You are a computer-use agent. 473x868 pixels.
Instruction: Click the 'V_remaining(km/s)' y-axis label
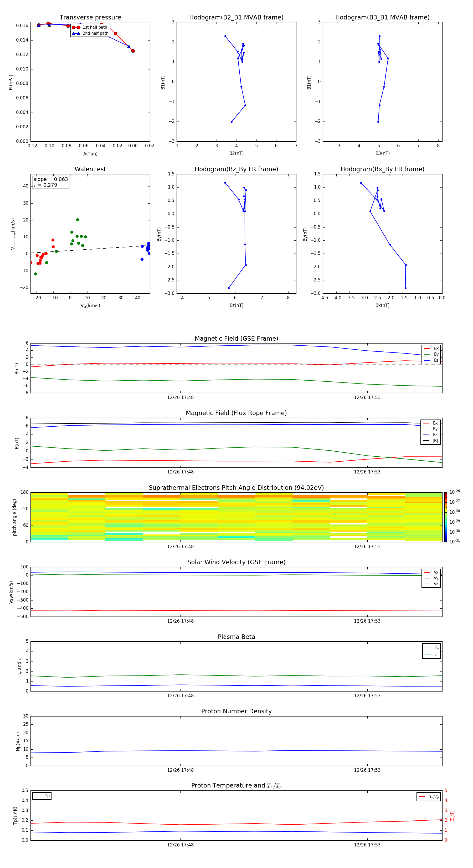[13, 234]
